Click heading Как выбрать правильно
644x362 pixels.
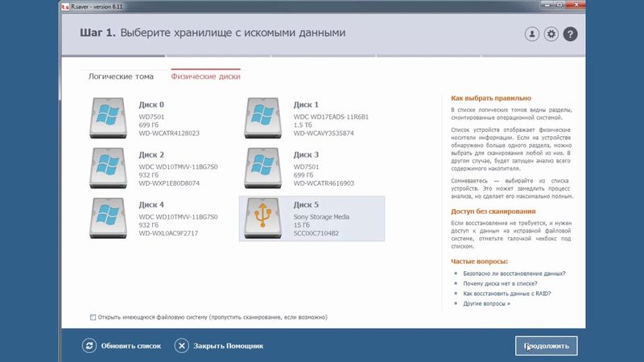click(491, 98)
